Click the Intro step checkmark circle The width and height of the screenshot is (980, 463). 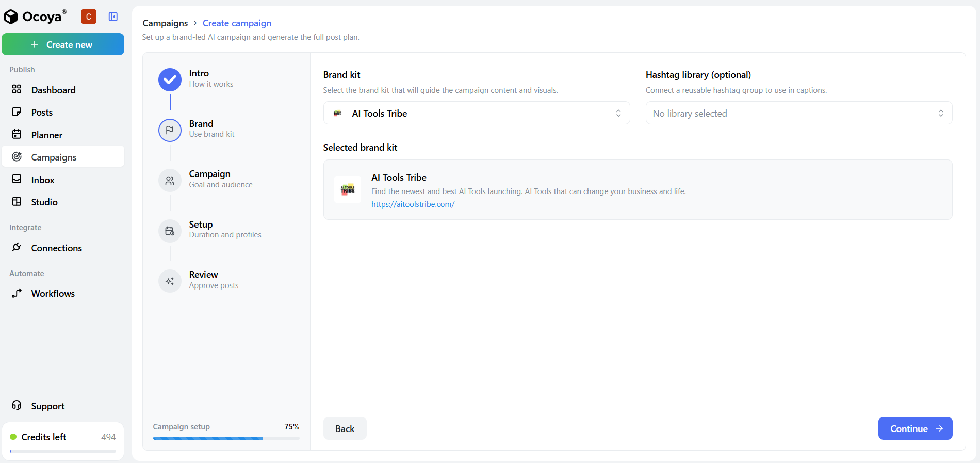[x=170, y=79]
